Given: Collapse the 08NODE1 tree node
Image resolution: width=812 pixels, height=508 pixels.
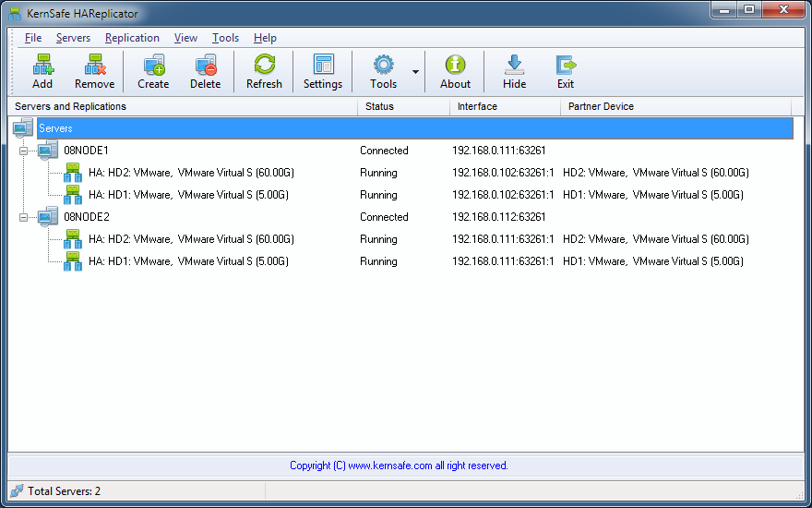Looking at the screenshot, I should pyautogui.click(x=23, y=151).
